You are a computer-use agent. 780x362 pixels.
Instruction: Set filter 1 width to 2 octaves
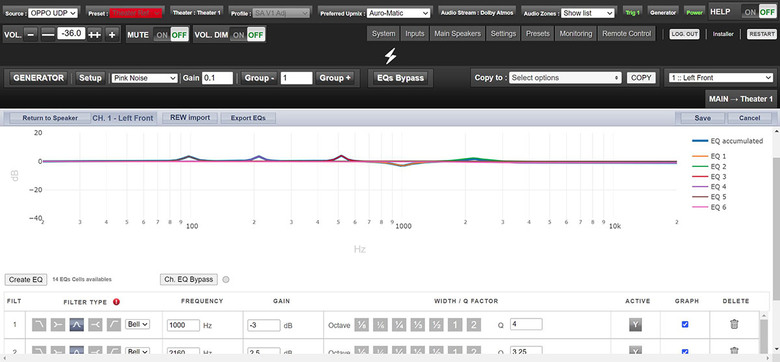click(x=474, y=325)
